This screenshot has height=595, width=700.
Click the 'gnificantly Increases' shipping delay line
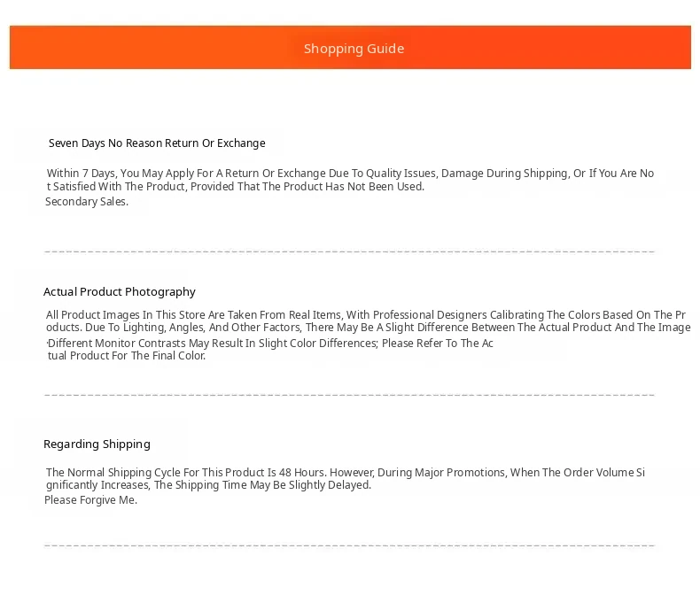[x=208, y=485]
